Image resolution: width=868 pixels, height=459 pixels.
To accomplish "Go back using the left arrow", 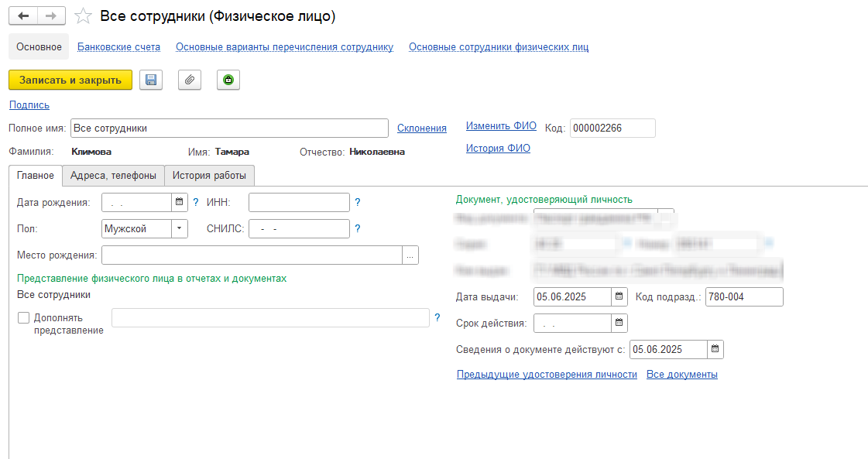I will tap(24, 16).
